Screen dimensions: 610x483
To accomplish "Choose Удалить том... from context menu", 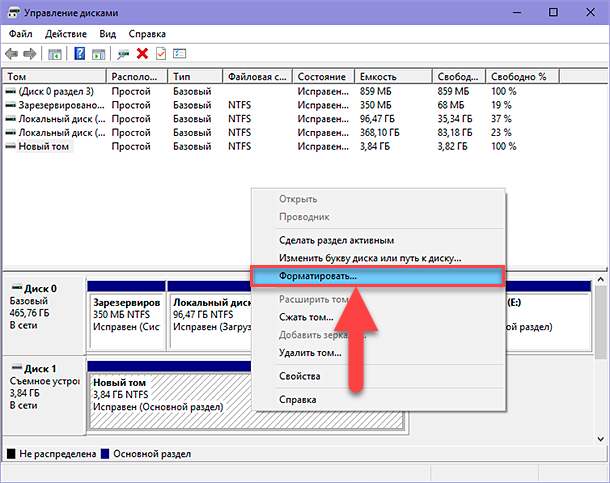I will 310,353.
